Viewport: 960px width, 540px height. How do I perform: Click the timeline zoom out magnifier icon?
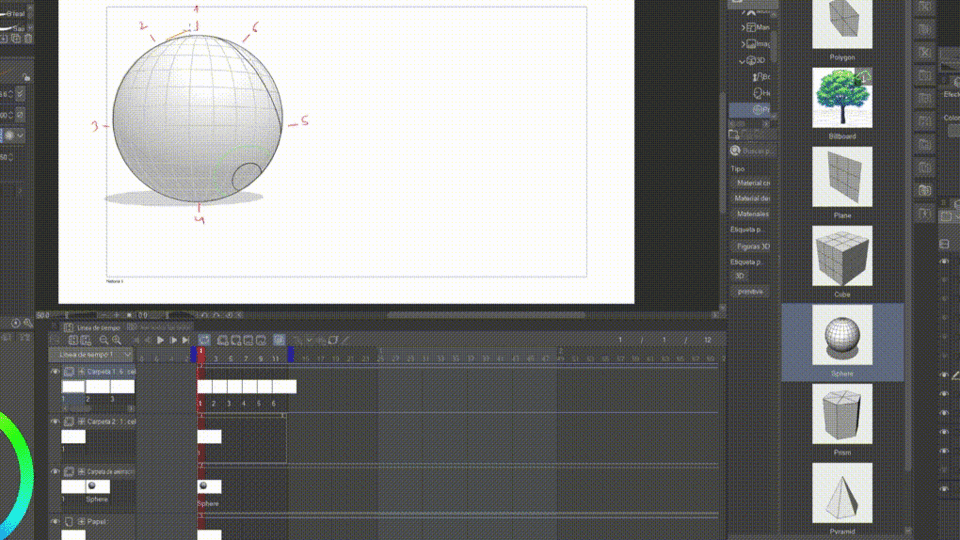pyautogui.click(x=103, y=341)
